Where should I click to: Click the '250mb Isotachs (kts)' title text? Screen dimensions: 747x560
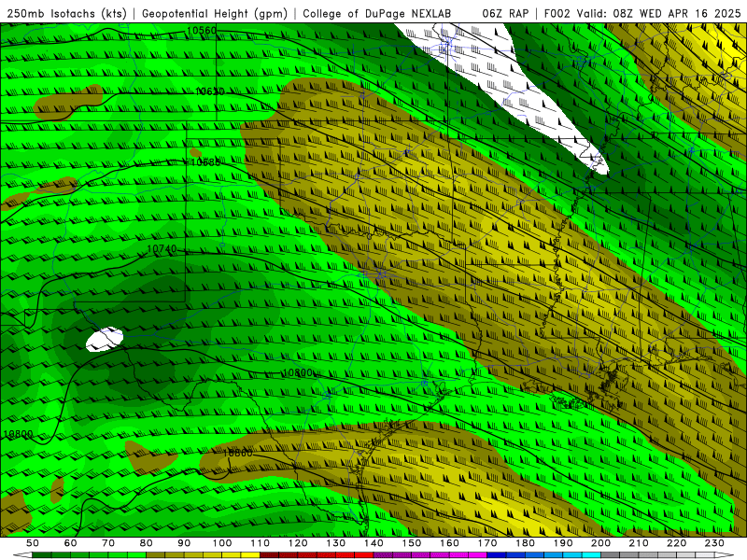coord(67,13)
